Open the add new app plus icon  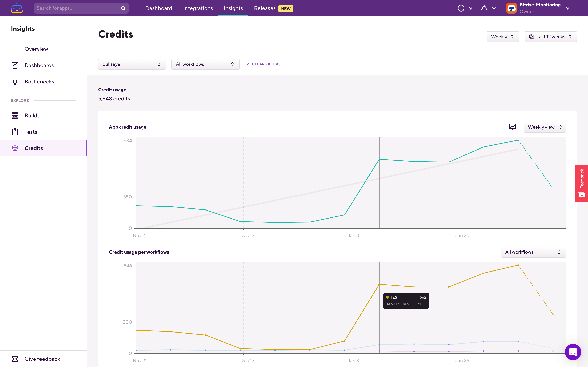461,8
